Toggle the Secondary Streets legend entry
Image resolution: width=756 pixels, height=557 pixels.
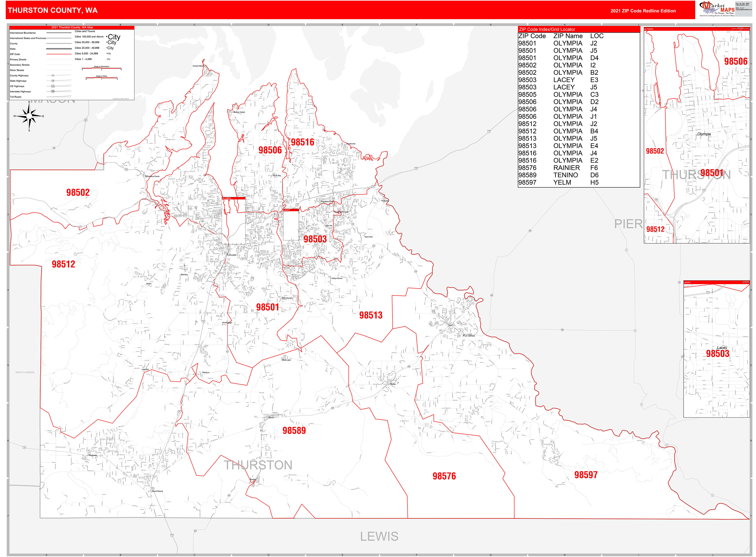click(19, 65)
